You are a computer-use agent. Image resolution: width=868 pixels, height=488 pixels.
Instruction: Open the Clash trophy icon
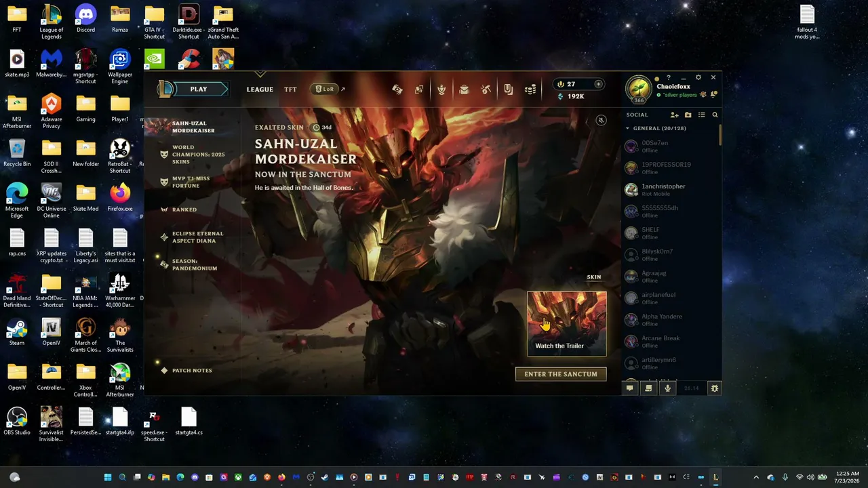pyautogui.click(x=441, y=89)
